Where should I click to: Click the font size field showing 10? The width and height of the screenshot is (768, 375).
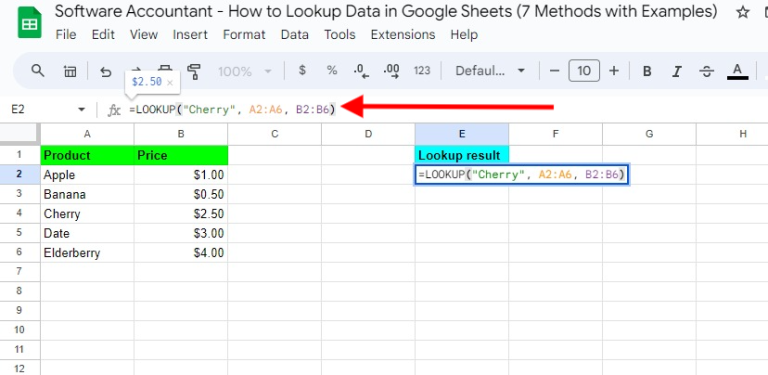click(583, 71)
